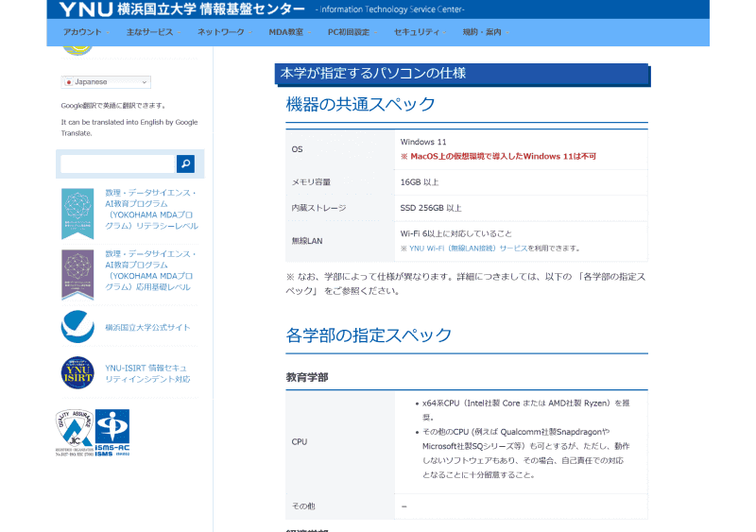Click the 各学部の指定スペック heading
The height and width of the screenshot is (532, 756).
pos(369,335)
